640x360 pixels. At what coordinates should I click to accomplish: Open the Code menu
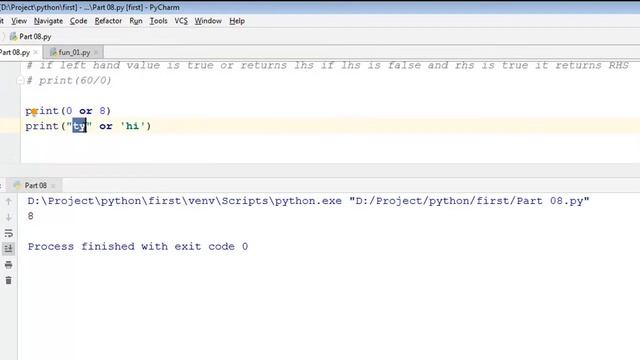click(x=78, y=21)
